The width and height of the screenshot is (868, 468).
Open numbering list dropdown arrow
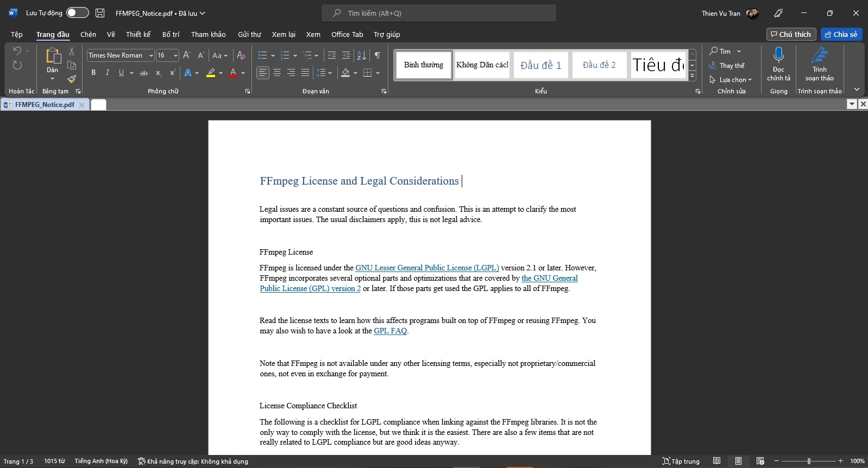pyautogui.click(x=295, y=55)
